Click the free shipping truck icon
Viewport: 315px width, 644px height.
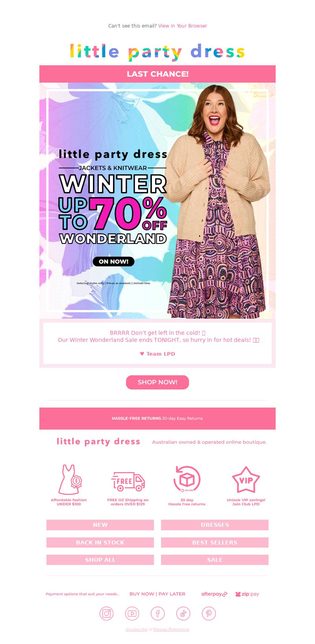pos(128,481)
